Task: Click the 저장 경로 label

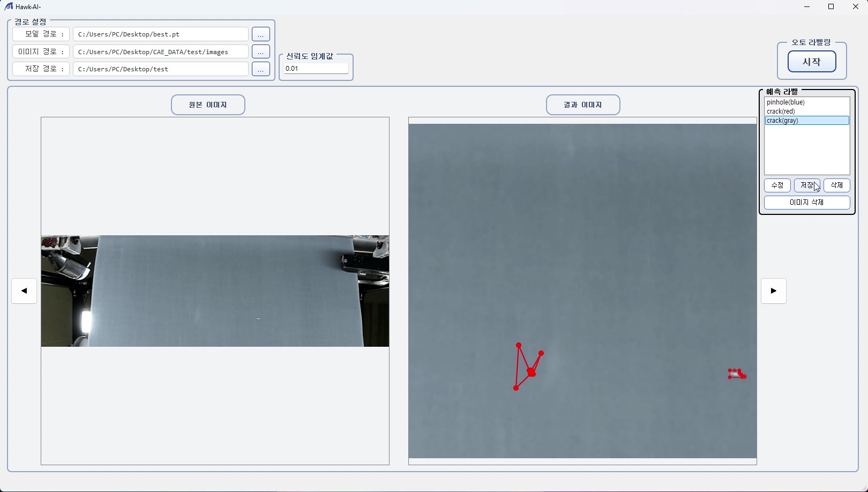Action: pyautogui.click(x=41, y=69)
